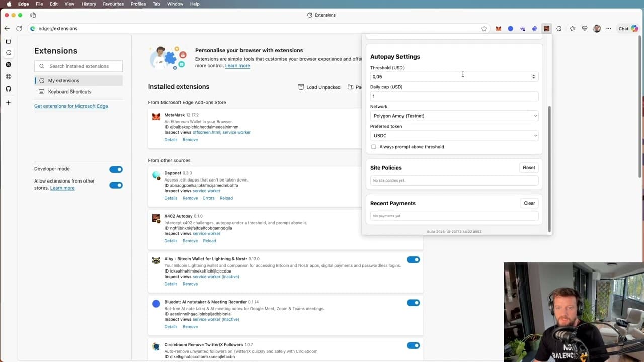Check Always prompt above threshold
644x362 pixels.
(x=374, y=147)
